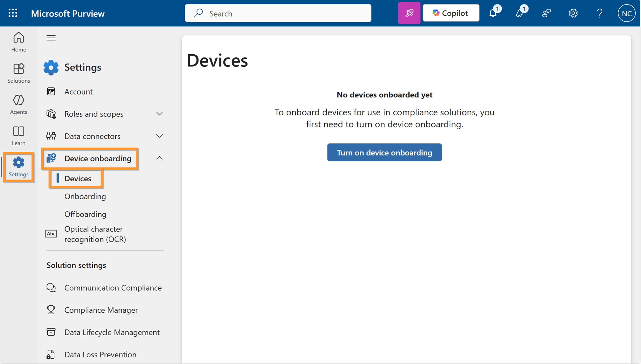This screenshot has height=364, width=641.
Task: Open the top-bar settings gear
Action: click(573, 13)
